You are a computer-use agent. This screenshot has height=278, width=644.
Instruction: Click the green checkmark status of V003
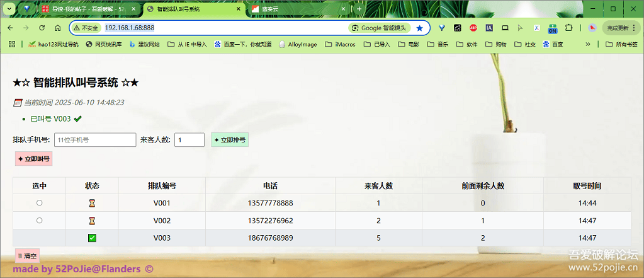(92, 238)
